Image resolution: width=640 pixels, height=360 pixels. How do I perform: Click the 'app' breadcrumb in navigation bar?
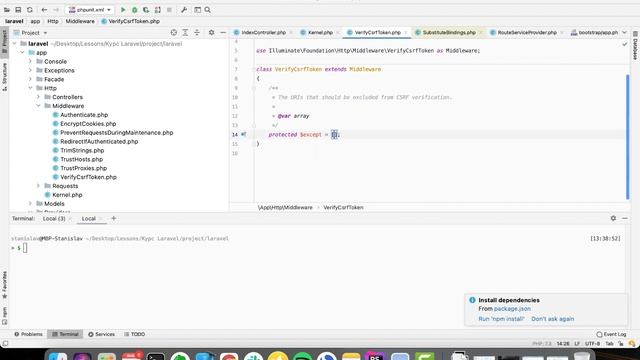[35, 21]
